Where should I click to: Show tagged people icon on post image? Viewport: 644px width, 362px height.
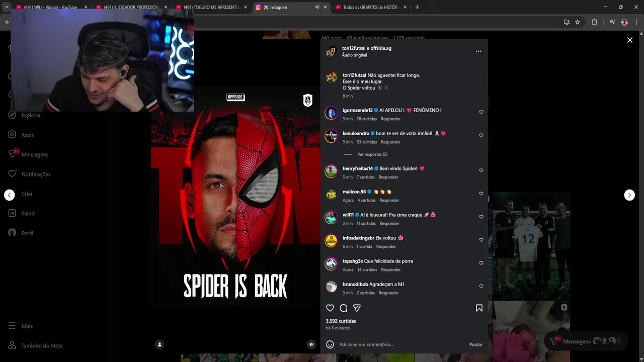159,344
